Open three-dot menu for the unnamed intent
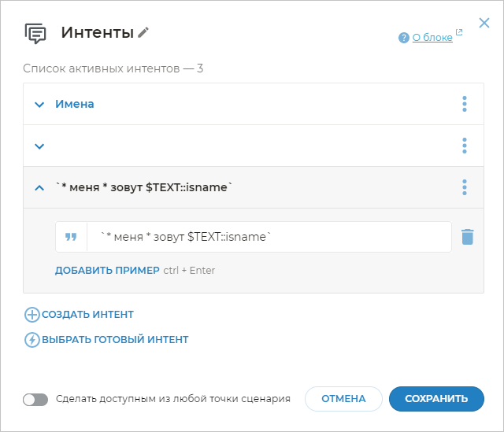The width and height of the screenshot is (504, 432). [465, 146]
